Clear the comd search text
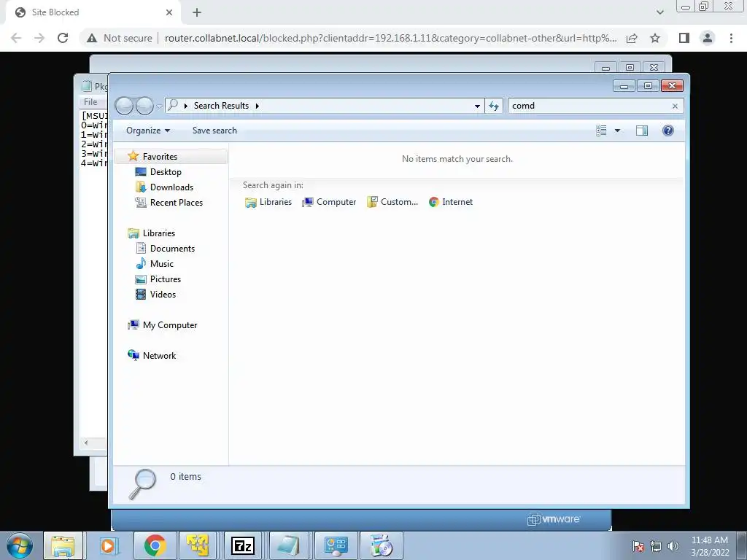The image size is (747, 560). (x=675, y=106)
